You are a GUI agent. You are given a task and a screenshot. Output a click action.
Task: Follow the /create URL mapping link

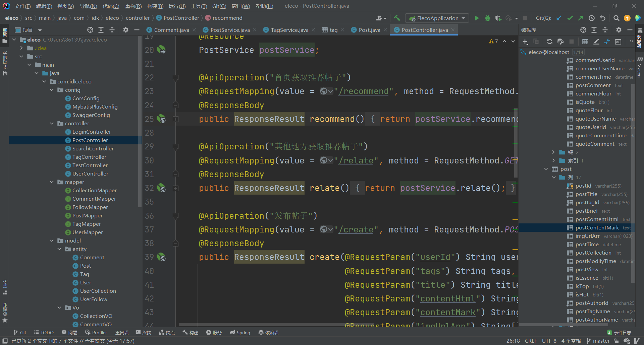pos(356,230)
